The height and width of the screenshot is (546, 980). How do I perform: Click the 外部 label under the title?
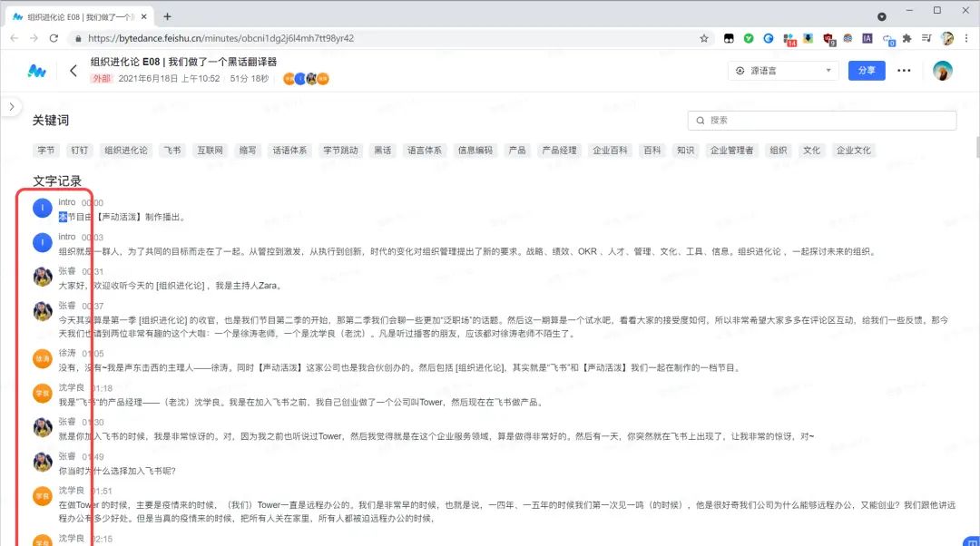[x=102, y=79]
